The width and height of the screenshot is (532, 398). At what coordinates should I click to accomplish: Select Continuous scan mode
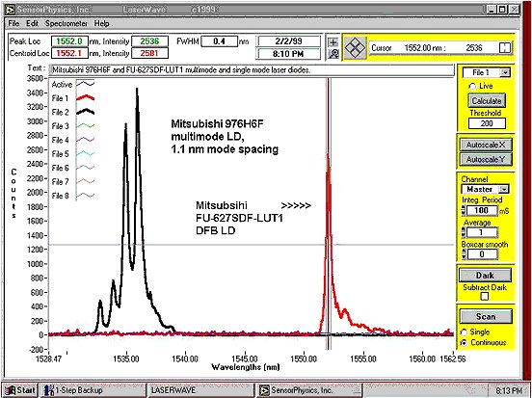pos(465,343)
